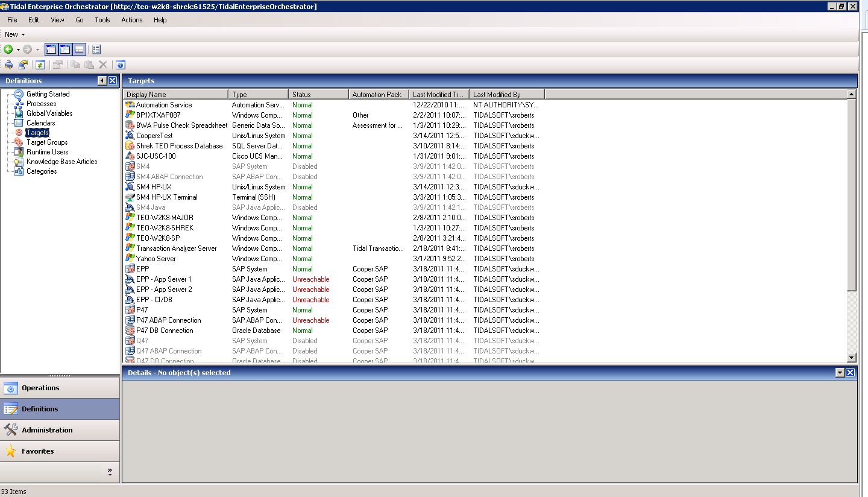Toggle the navigation pane view button

[52, 49]
